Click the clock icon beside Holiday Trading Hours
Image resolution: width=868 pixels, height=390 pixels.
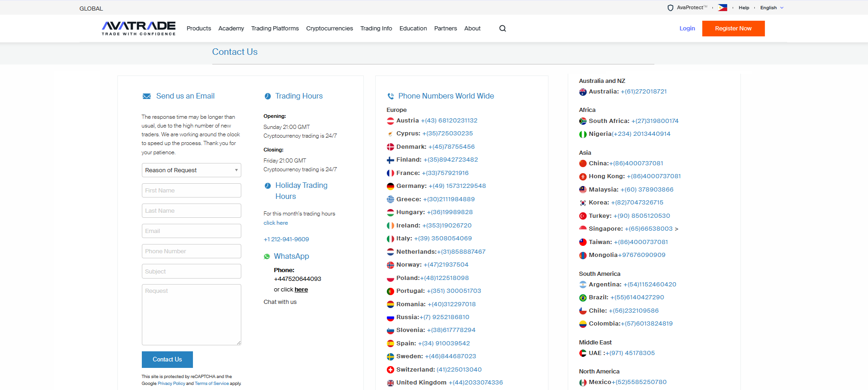click(x=268, y=186)
